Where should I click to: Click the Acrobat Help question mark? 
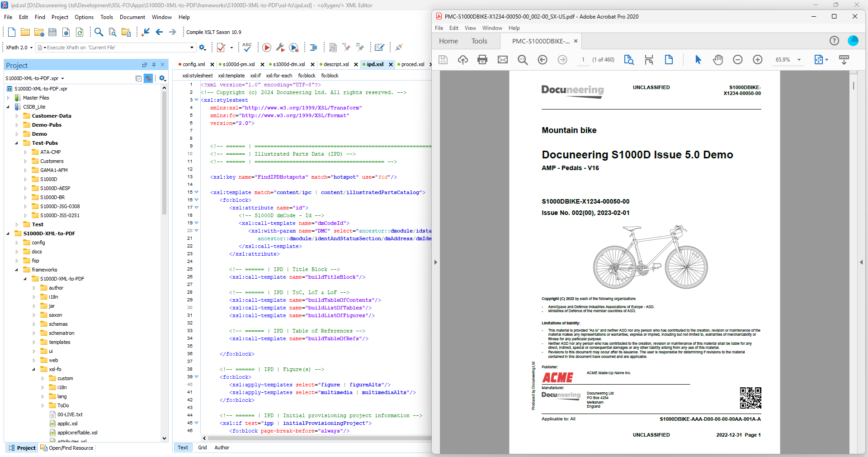click(834, 41)
